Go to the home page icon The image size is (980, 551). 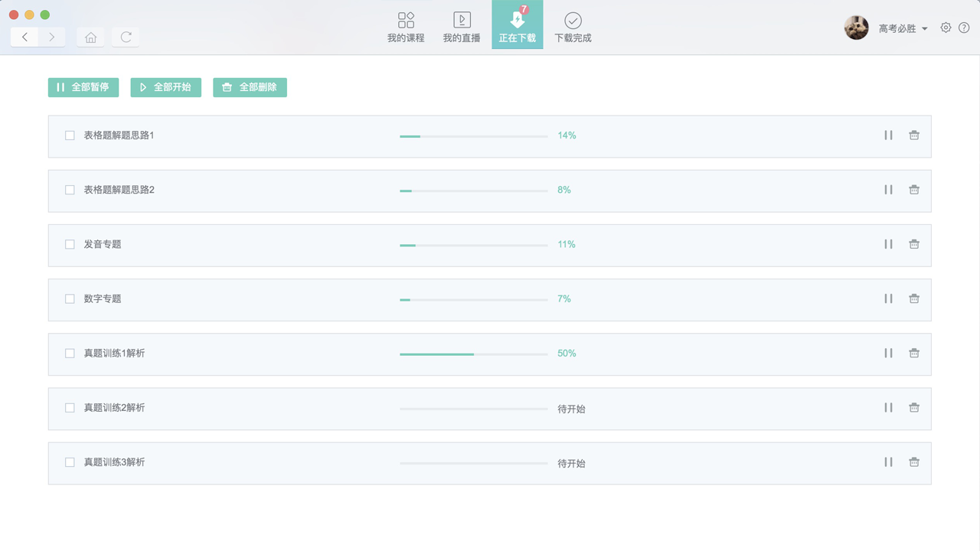point(90,37)
